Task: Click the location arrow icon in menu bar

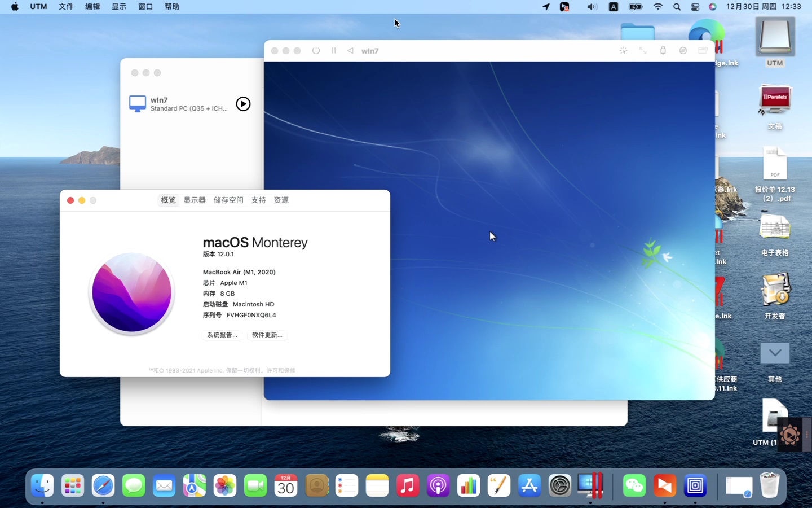Action: (546, 7)
